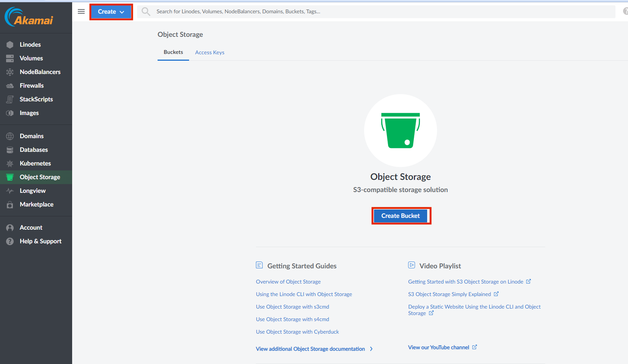Switch to the Buckets tab
The image size is (628, 364).
click(x=173, y=52)
